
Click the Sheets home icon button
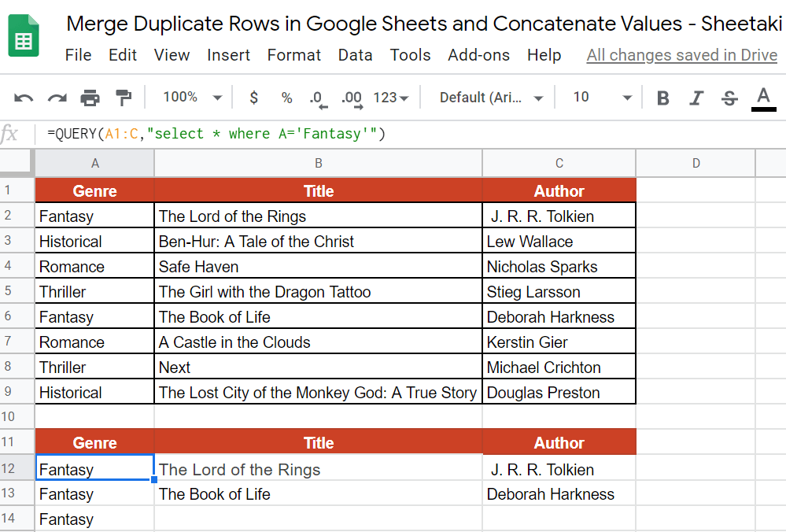point(24,35)
